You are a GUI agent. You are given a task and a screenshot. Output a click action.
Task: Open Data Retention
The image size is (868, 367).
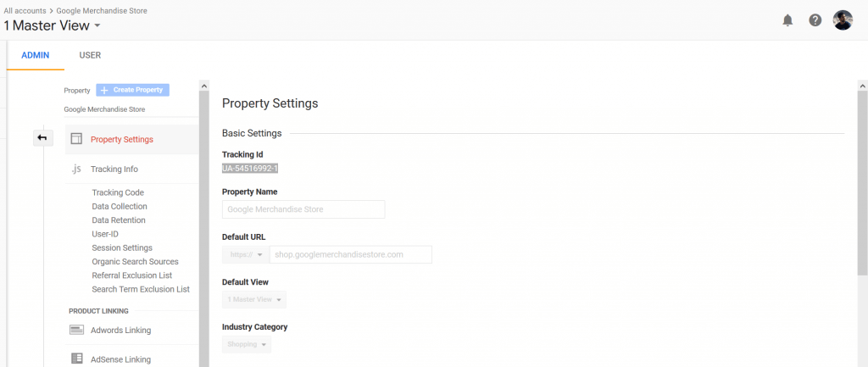(x=119, y=220)
